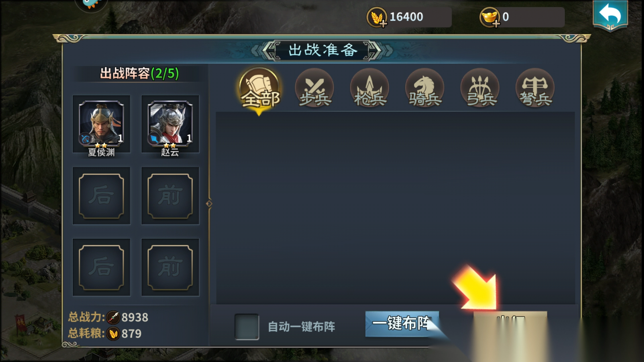Viewport: 644px width, 362px height.
Task: Filter generals by 弓兵 archers
Action: click(480, 88)
